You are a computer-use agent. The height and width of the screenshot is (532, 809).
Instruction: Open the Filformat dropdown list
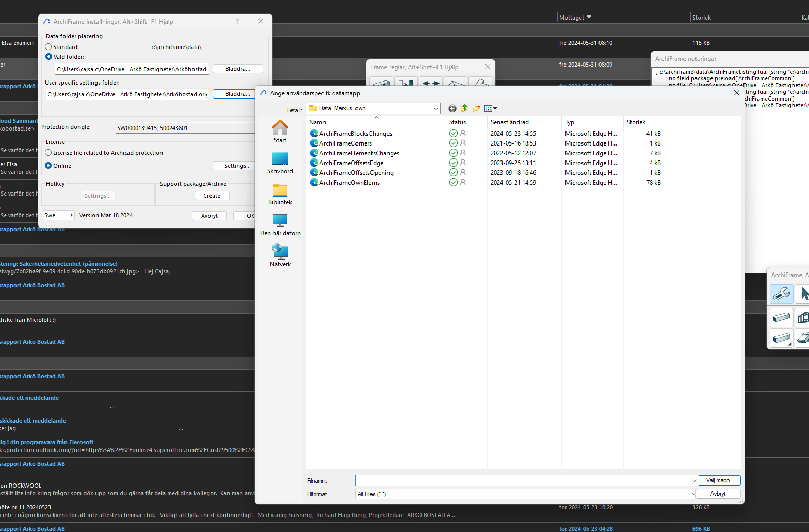pos(693,494)
